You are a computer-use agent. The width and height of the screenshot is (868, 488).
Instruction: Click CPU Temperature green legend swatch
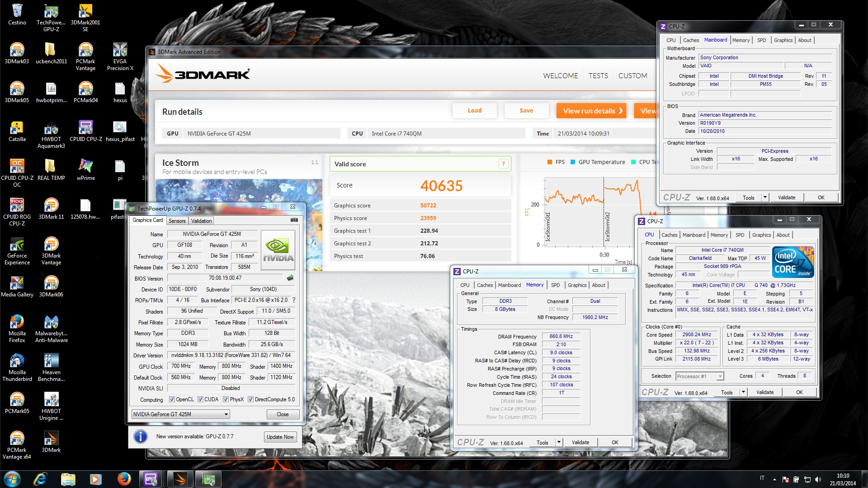tap(633, 162)
